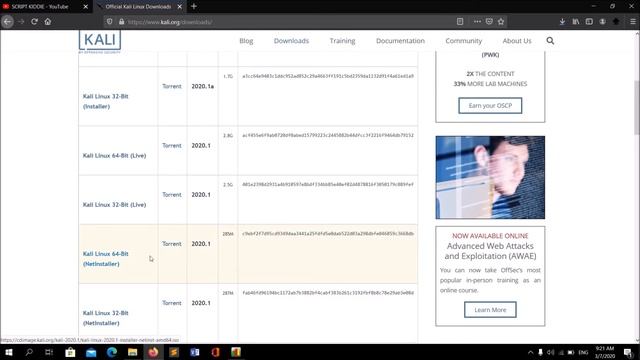The image size is (640, 360).
Task: Click the Earn your OSCP button
Action: [x=490, y=105]
